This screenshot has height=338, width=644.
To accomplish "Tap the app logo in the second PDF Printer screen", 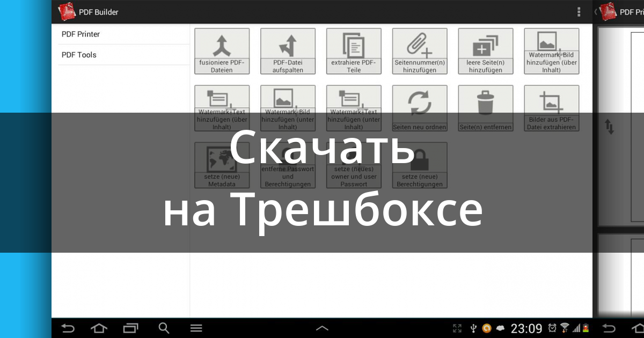I will pyautogui.click(x=607, y=12).
